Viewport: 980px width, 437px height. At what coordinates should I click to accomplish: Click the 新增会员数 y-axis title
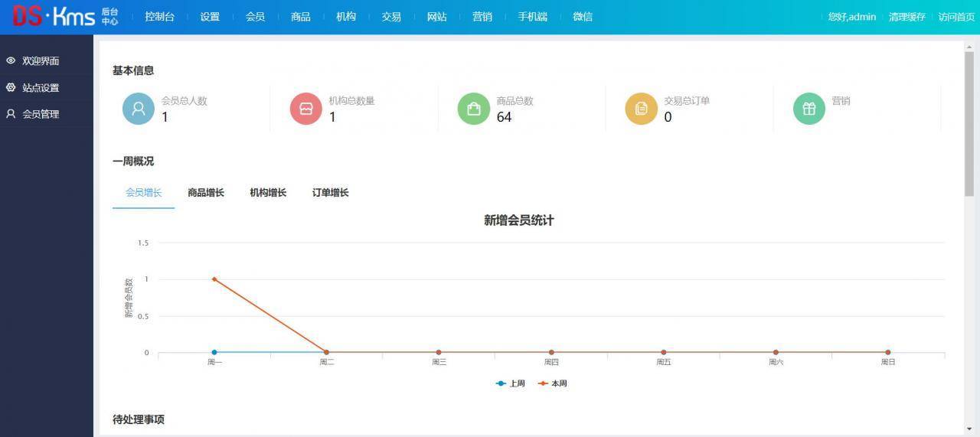129,298
